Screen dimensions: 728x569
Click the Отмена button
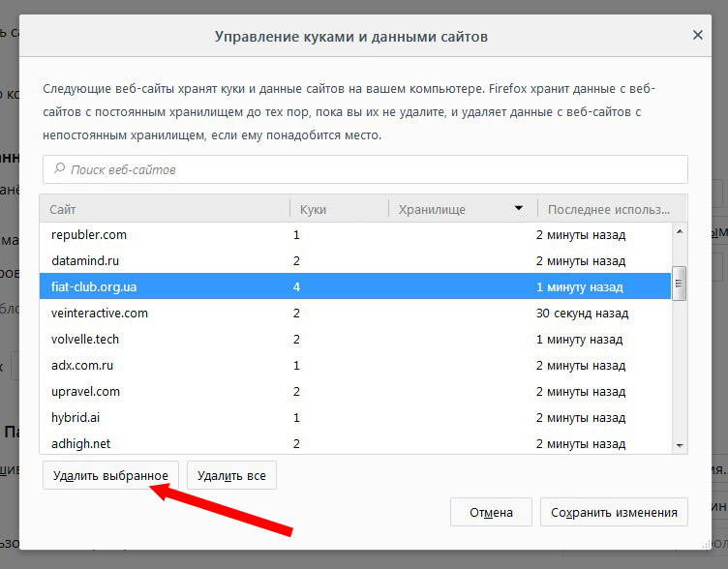491,512
